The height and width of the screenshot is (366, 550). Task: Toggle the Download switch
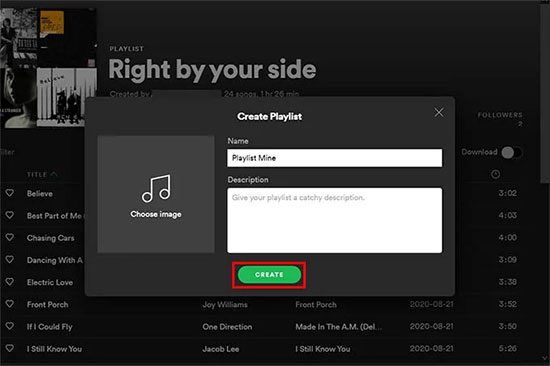click(x=511, y=152)
